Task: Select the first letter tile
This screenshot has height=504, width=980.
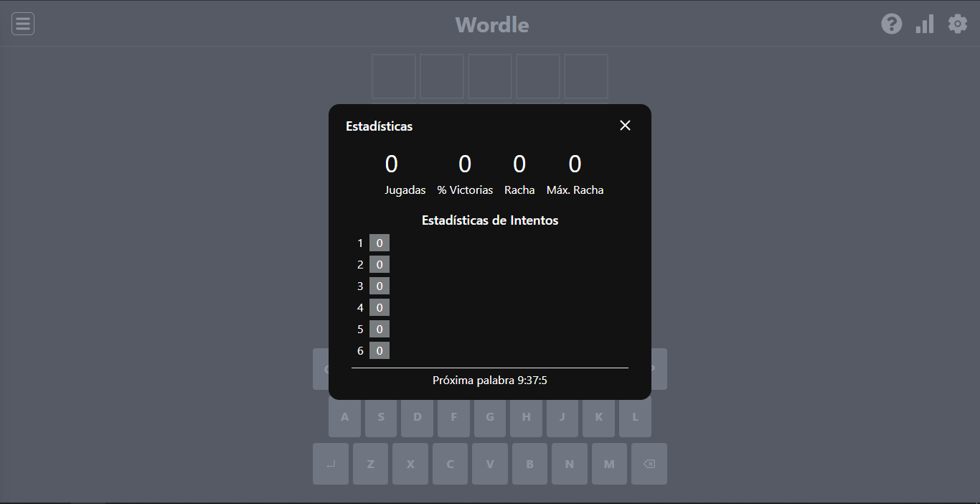Action: coord(394,76)
